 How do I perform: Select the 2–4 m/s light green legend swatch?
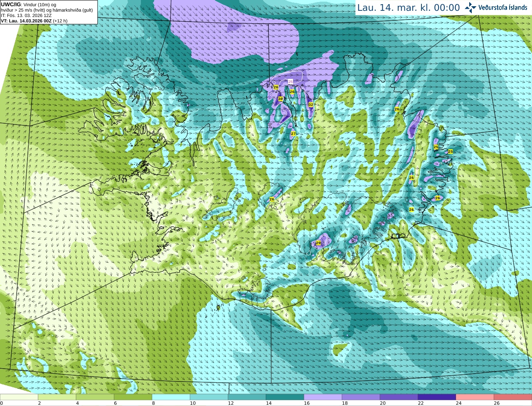pos(57,397)
